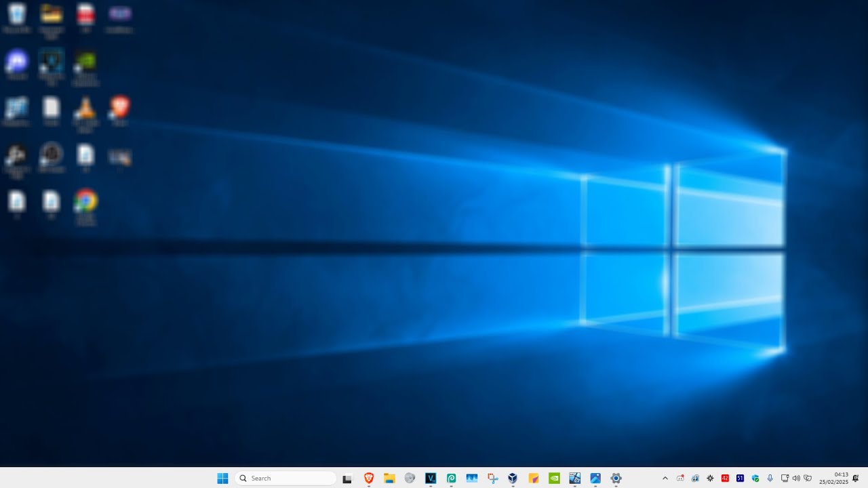Open Windows Security from the system tray

tap(755, 479)
